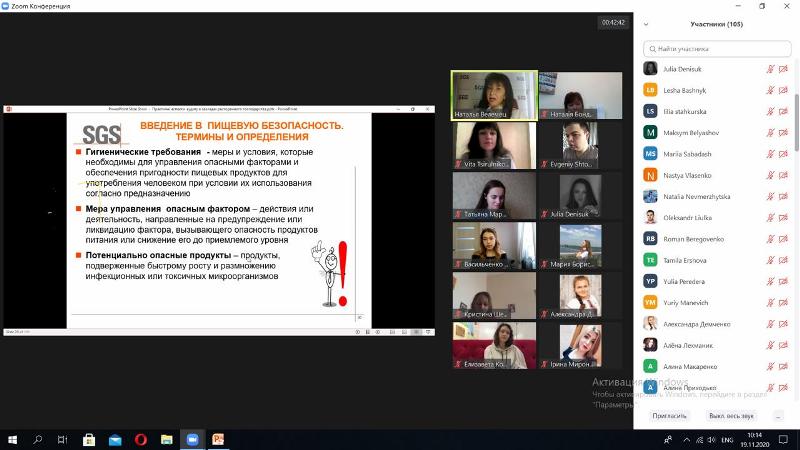Select Наталья Велемец active speaker video
This screenshot has width=800, height=450.
(494, 95)
